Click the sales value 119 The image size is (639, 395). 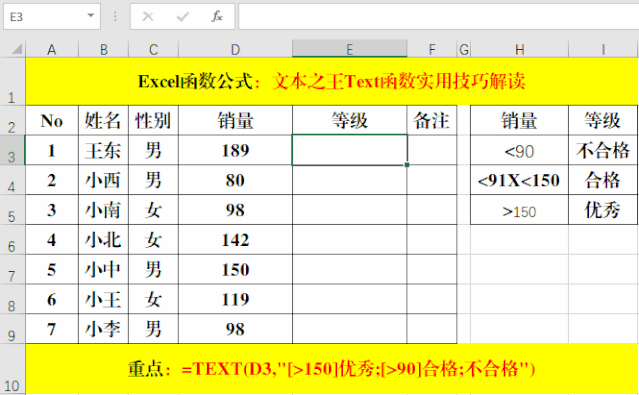pos(236,299)
